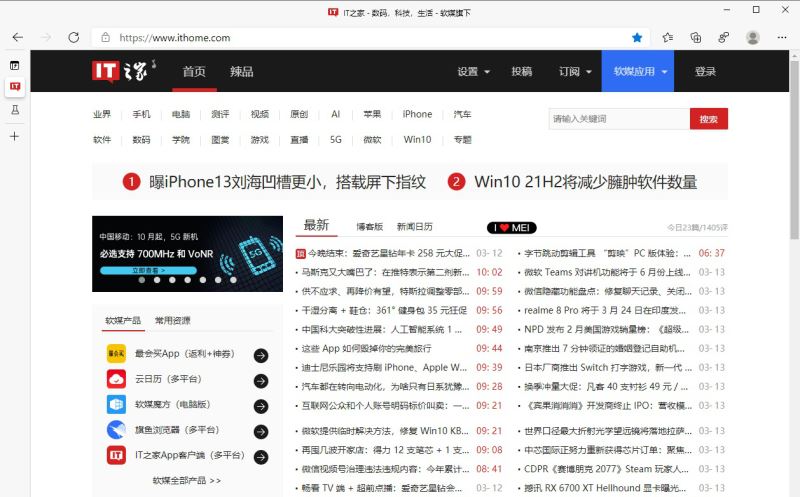Open the 专题 category link

(x=462, y=140)
